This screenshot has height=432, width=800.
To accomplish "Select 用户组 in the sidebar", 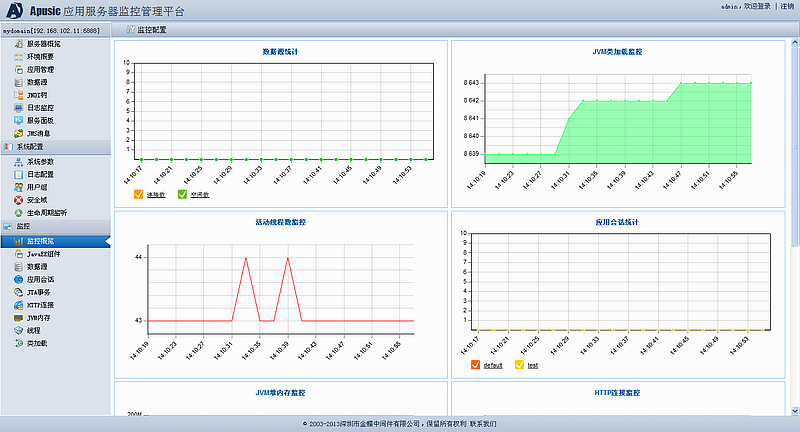I will coord(37,187).
